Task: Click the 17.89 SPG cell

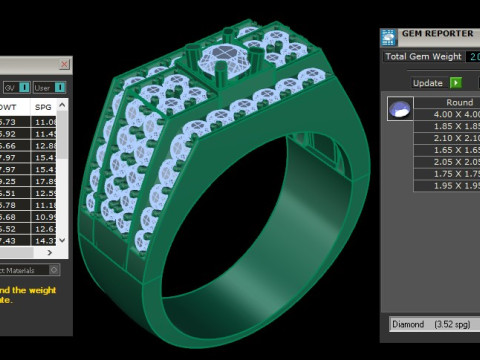Action: tap(44, 181)
